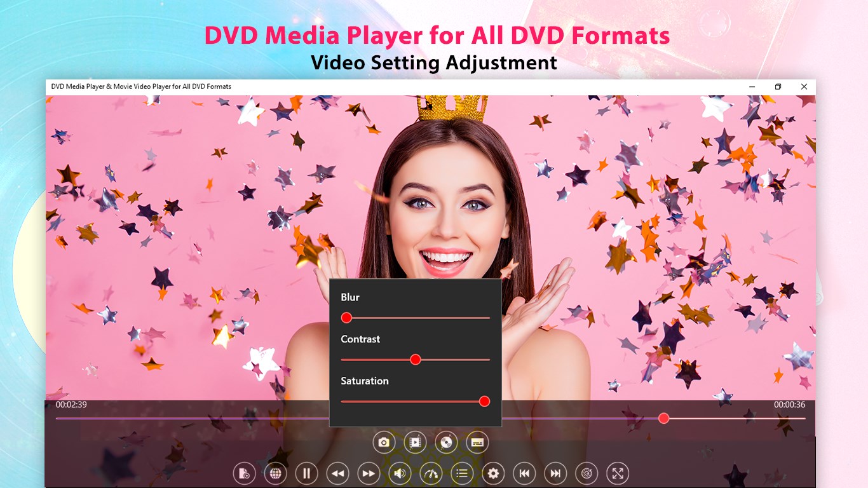Click the Saturation slider handle
868x488 pixels.
(x=484, y=402)
